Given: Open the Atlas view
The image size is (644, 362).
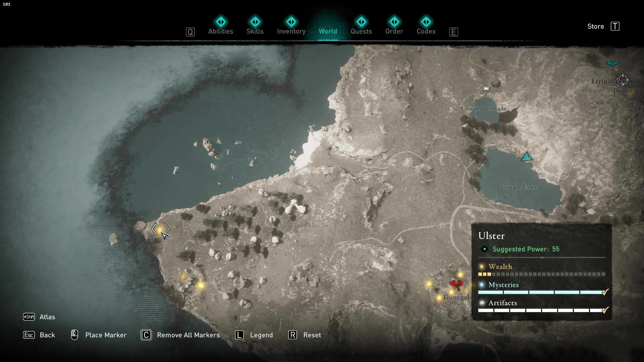Looking at the screenshot, I should coord(39,317).
